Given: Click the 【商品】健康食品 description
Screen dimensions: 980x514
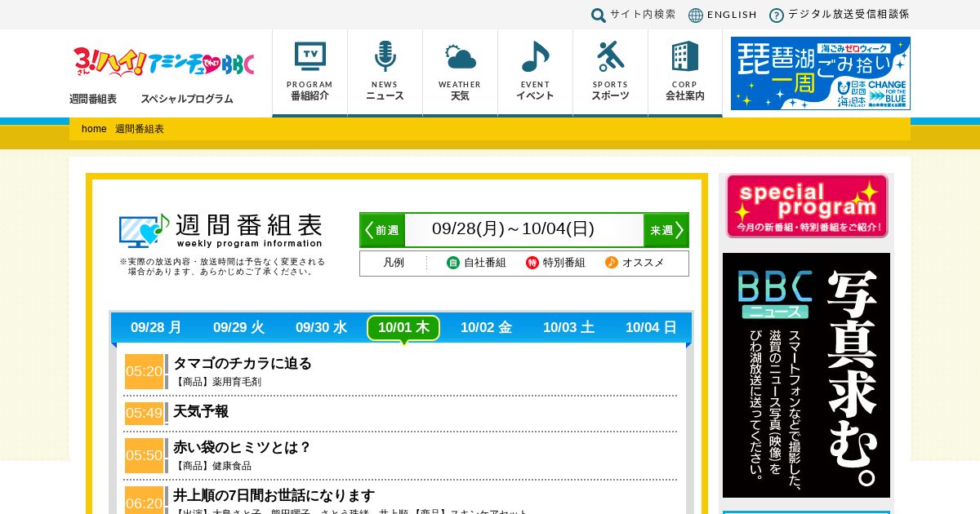Looking at the screenshot, I should [x=212, y=466].
